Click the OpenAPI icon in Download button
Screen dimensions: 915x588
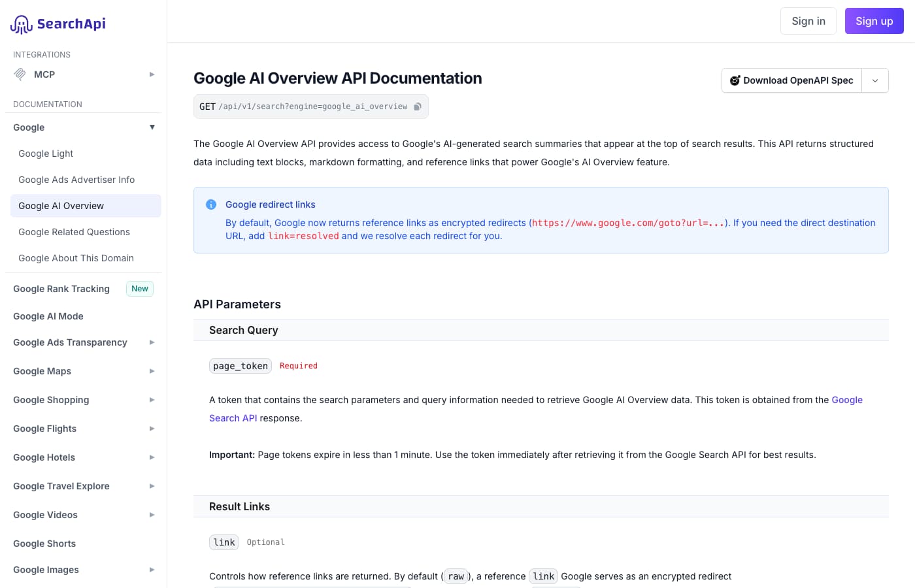tap(735, 80)
